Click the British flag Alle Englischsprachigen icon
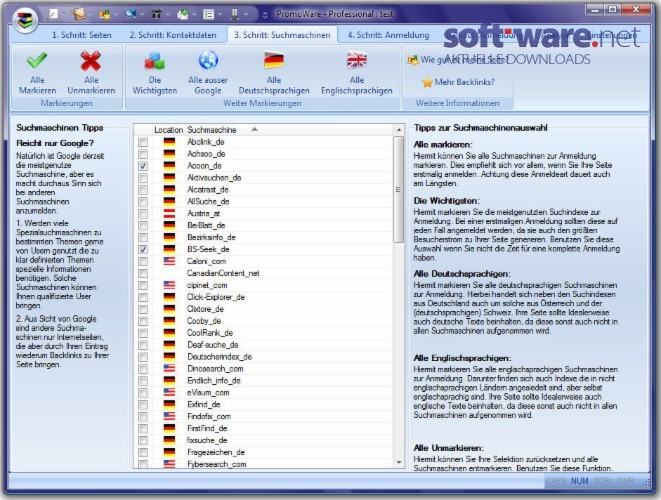The height and width of the screenshot is (500, 661). point(357,60)
